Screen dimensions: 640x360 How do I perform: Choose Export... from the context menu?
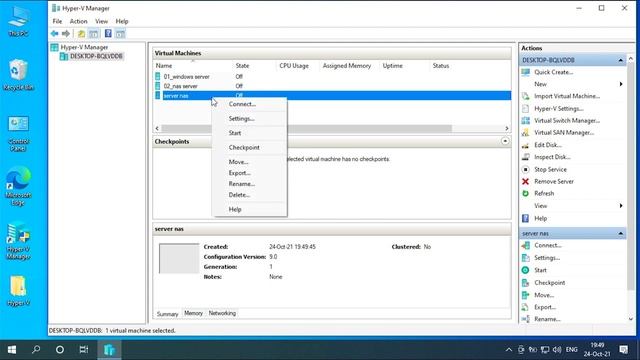coord(249,173)
